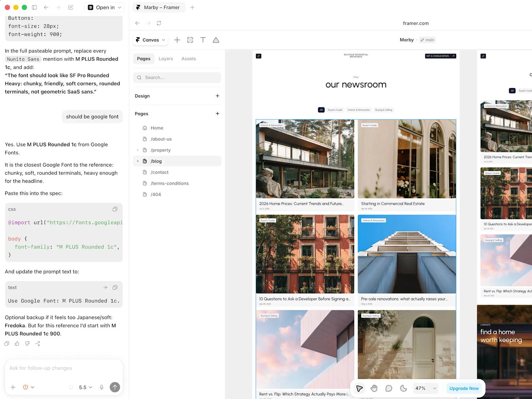Select the vector shape triangle tool
532x399 pixels.
(x=216, y=40)
